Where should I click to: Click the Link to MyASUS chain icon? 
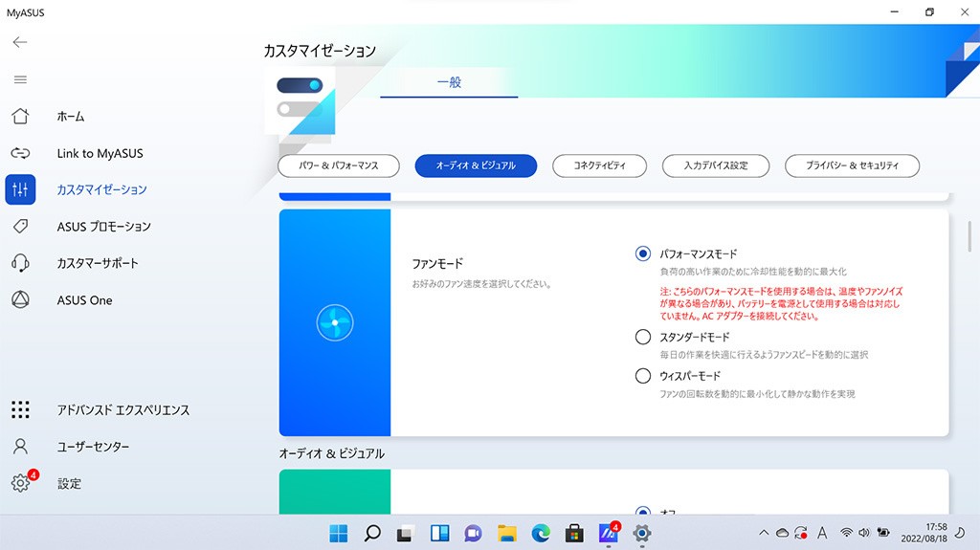click(x=20, y=153)
